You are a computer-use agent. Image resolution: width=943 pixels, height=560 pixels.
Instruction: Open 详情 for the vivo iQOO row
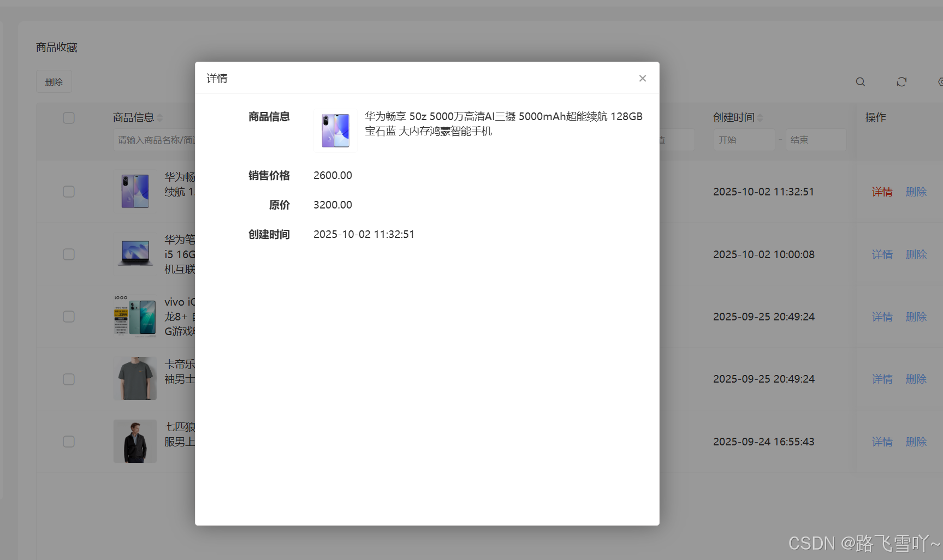point(882,317)
